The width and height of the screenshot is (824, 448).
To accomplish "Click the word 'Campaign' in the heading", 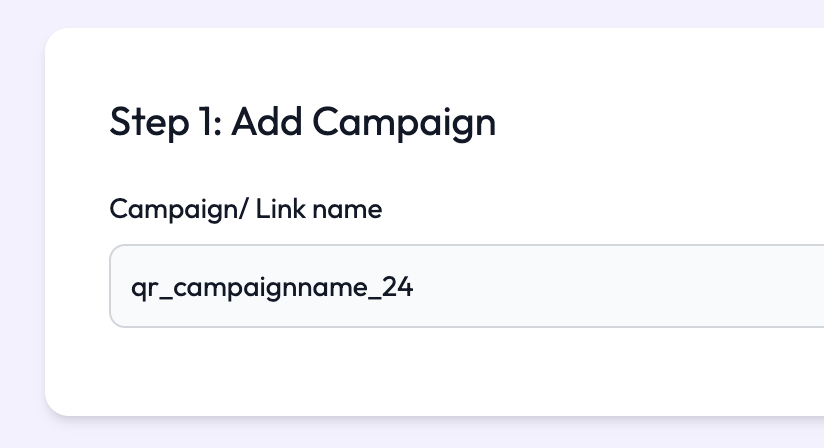I will click(403, 122).
